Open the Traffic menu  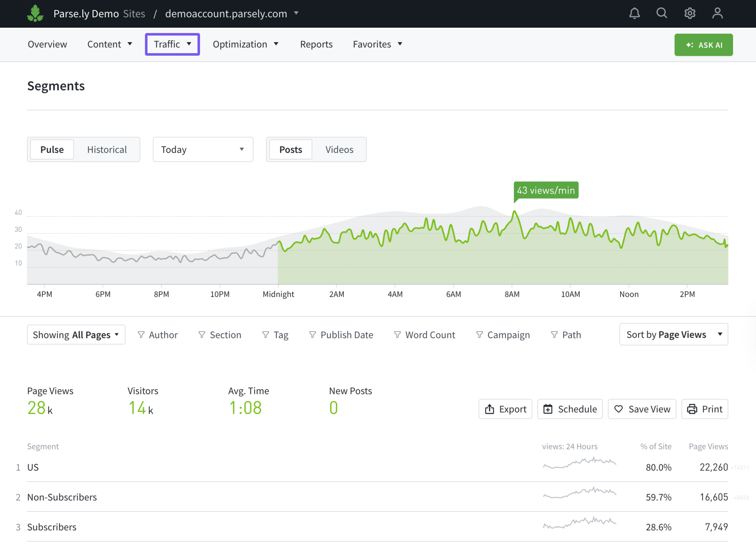click(x=172, y=44)
